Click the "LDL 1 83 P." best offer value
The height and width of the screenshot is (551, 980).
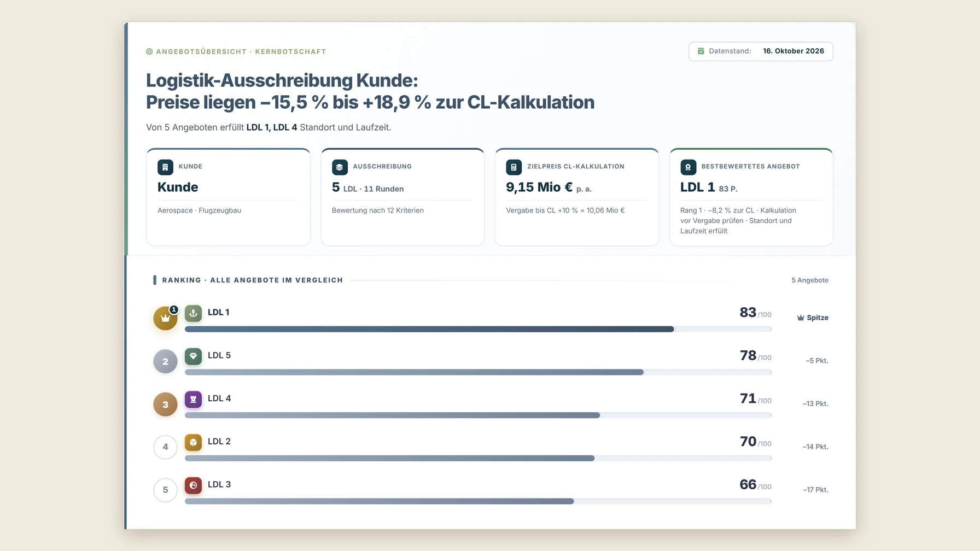pyautogui.click(x=709, y=187)
